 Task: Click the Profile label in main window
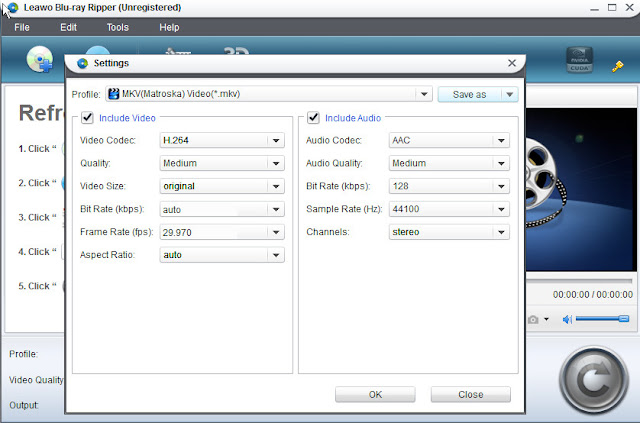click(24, 354)
